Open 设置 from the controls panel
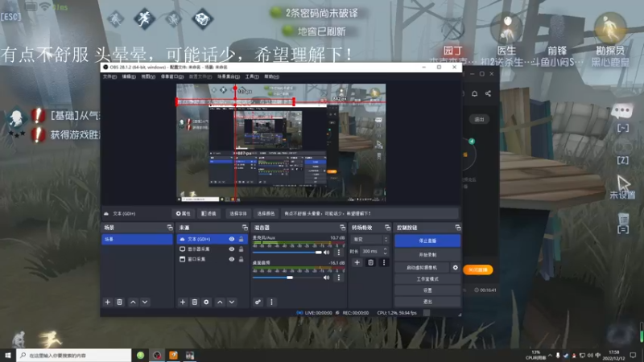The height and width of the screenshot is (362, 644). (427, 290)
